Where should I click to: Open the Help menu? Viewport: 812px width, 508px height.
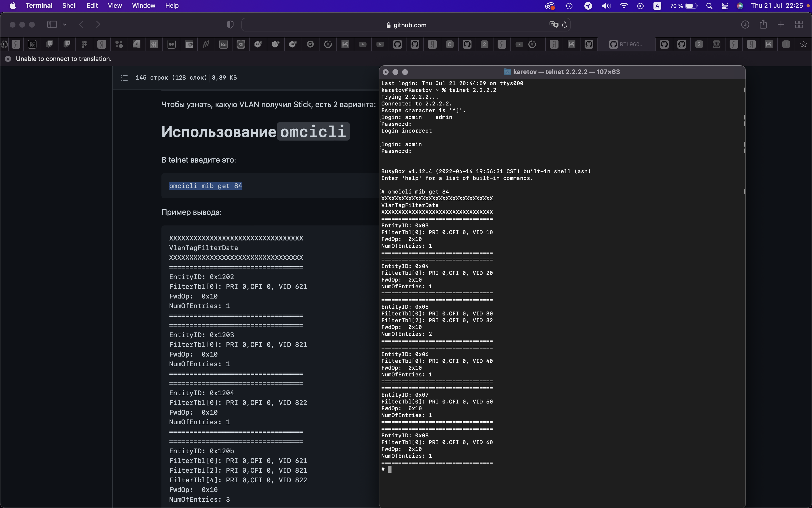pos(172,6)
